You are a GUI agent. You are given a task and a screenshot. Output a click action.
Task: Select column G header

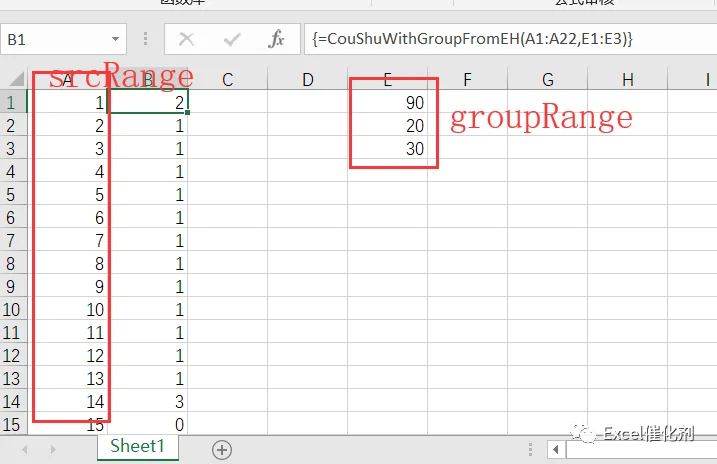[x=548, y=80]
